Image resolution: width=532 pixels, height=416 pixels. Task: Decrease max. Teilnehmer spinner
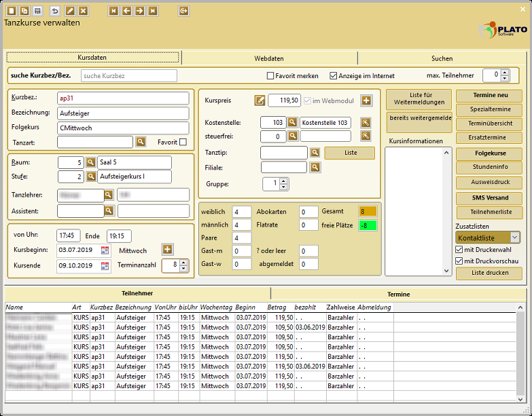coord(505,78)
